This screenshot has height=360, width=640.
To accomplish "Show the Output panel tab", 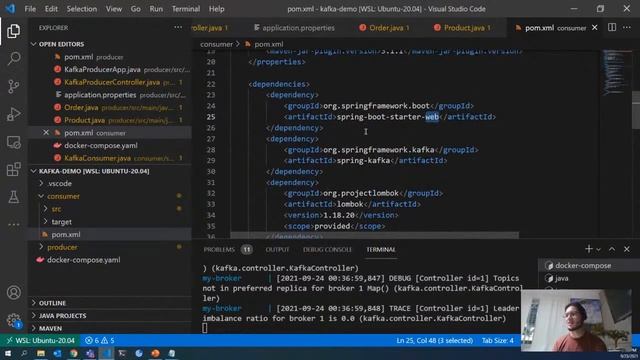I will [277, 249].
